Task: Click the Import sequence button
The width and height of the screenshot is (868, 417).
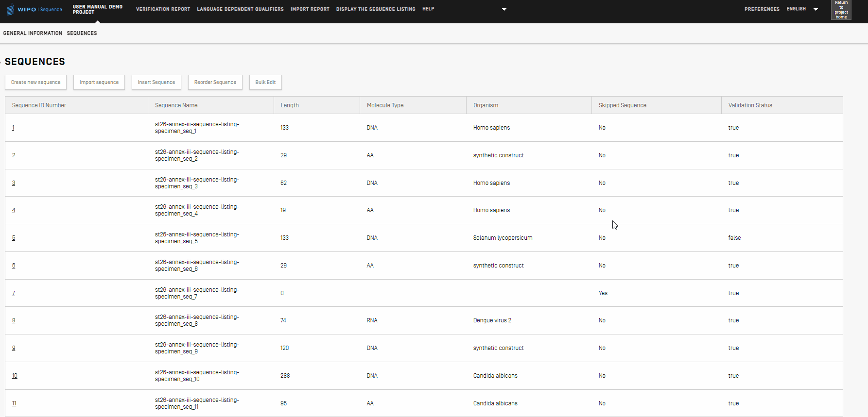Action: pos(99,83)
